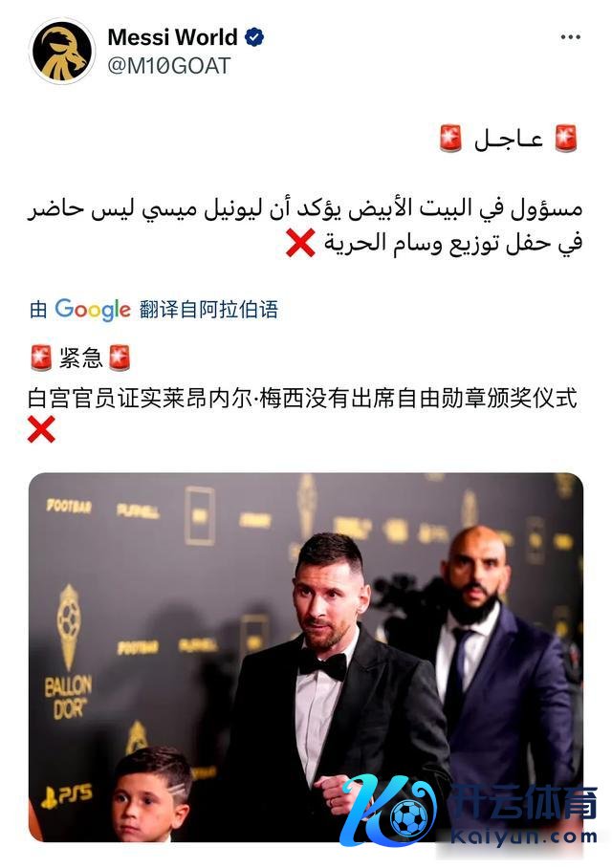Click the PS5 logo in the photo
Image resolution: width=612 pixels, height=868 pixels.
[67, 796]
